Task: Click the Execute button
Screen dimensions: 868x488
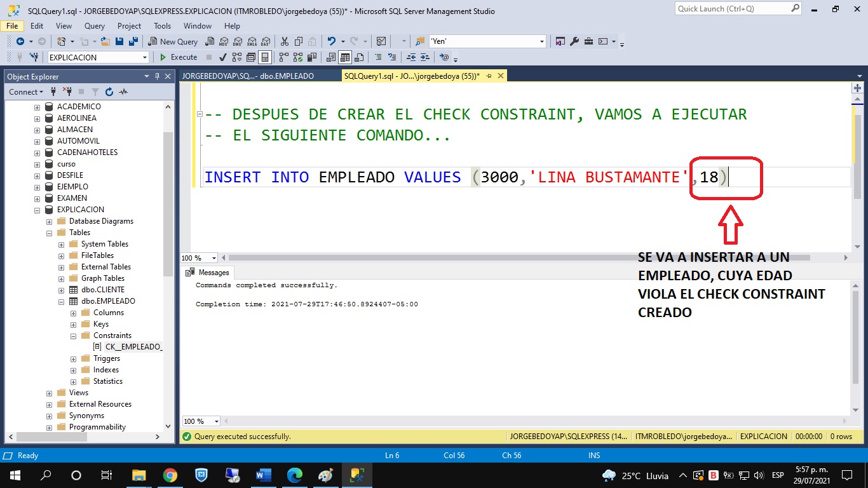Action: (178, 57)
